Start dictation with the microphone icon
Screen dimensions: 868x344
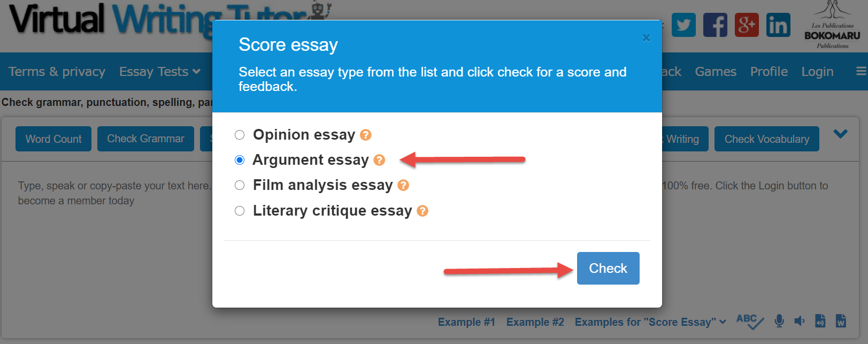tap(779, 321)
